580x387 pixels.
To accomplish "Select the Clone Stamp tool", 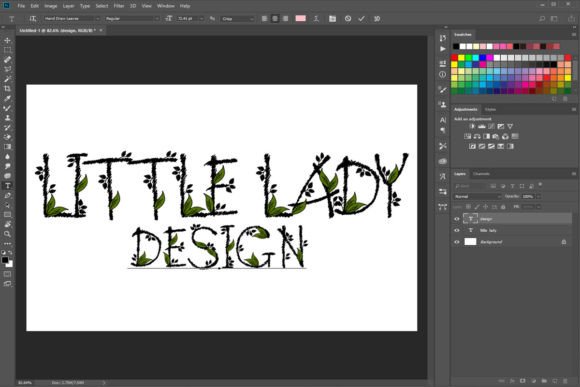I will (7, 118).
